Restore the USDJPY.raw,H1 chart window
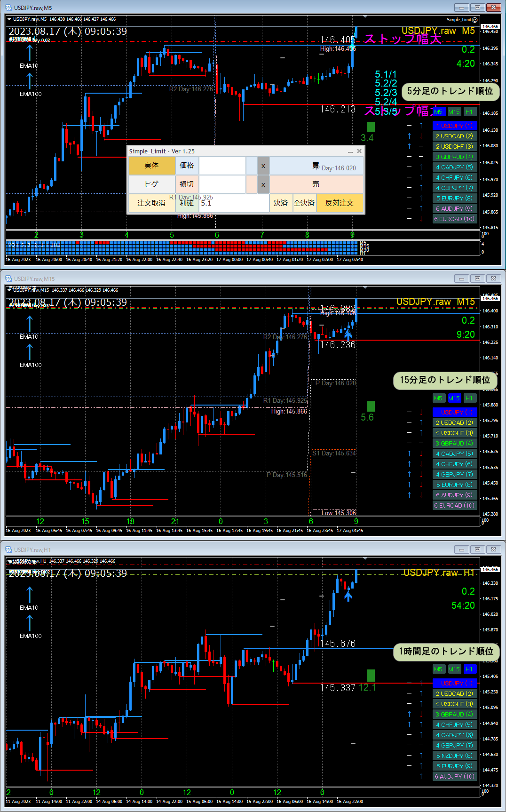Screen dimensions: 506x812 click(477, 549)
